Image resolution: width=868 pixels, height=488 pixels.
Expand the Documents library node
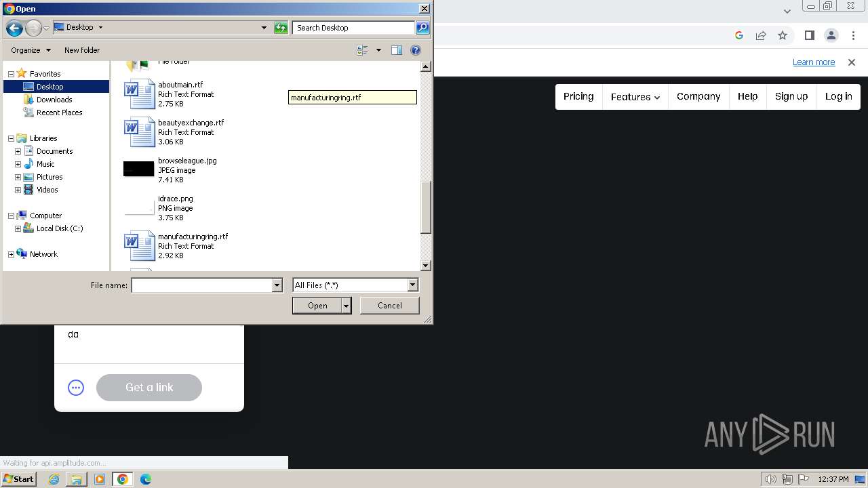click(18, 151)
